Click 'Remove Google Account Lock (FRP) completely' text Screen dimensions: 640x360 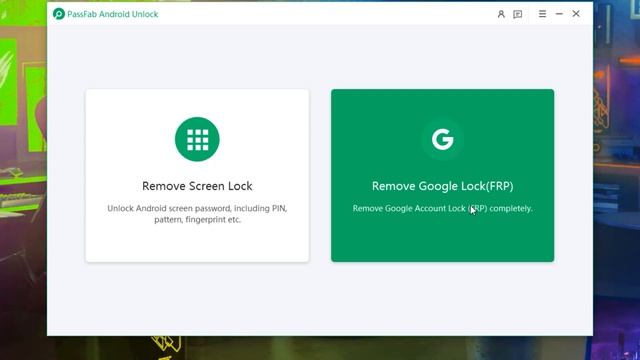coord(442,209)
